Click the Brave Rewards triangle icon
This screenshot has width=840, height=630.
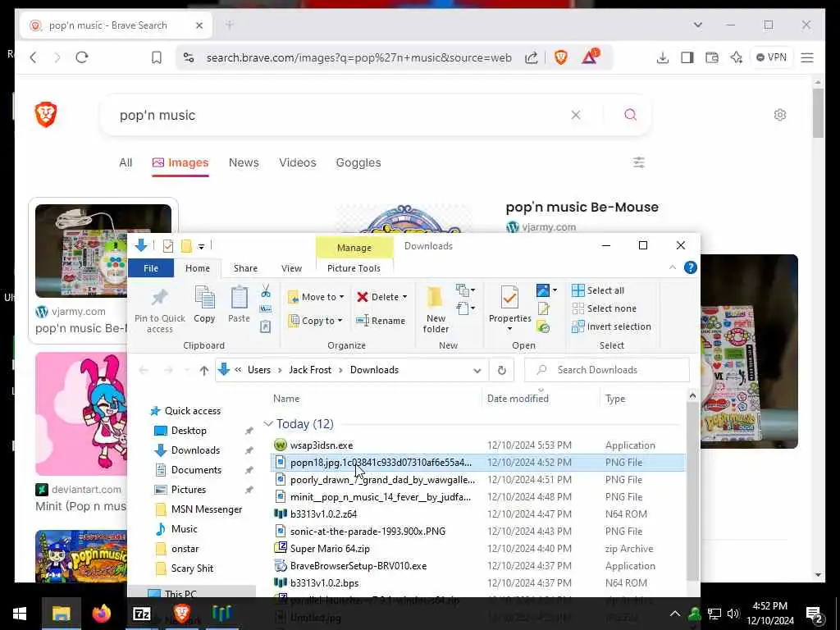click(590, 57)
